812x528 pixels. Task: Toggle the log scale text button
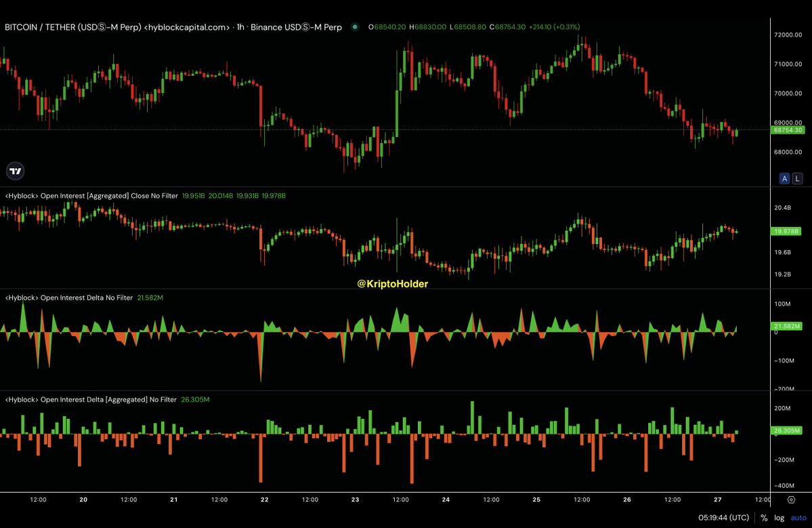pos(779,518)
